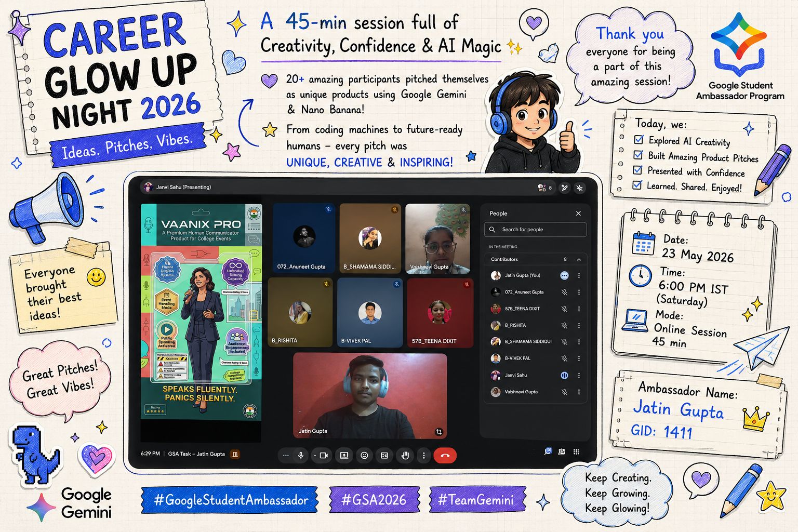798x532 pixels.
Task: Click the muted mic icon in B_RISHITA row
Action: pyautogui.click(x=564, y=326)
